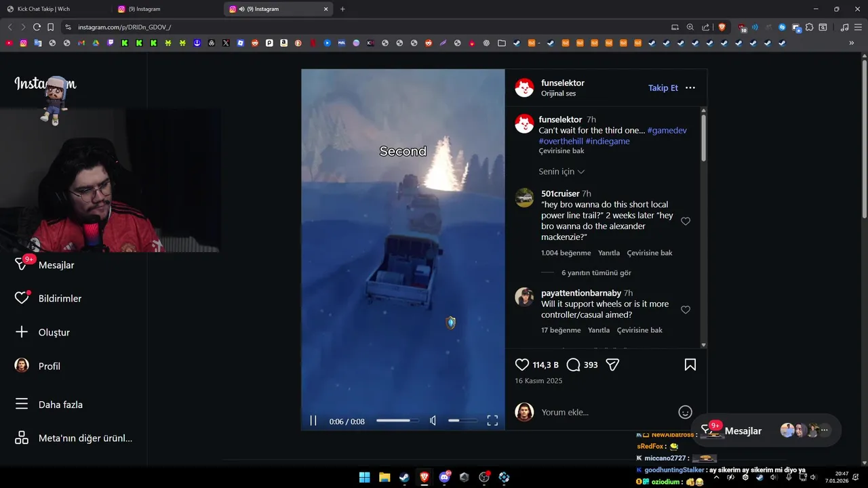This screenshot has height=488, width=868.
Task: Open the post comments via speech bubble icon
Action: (573, 365)
